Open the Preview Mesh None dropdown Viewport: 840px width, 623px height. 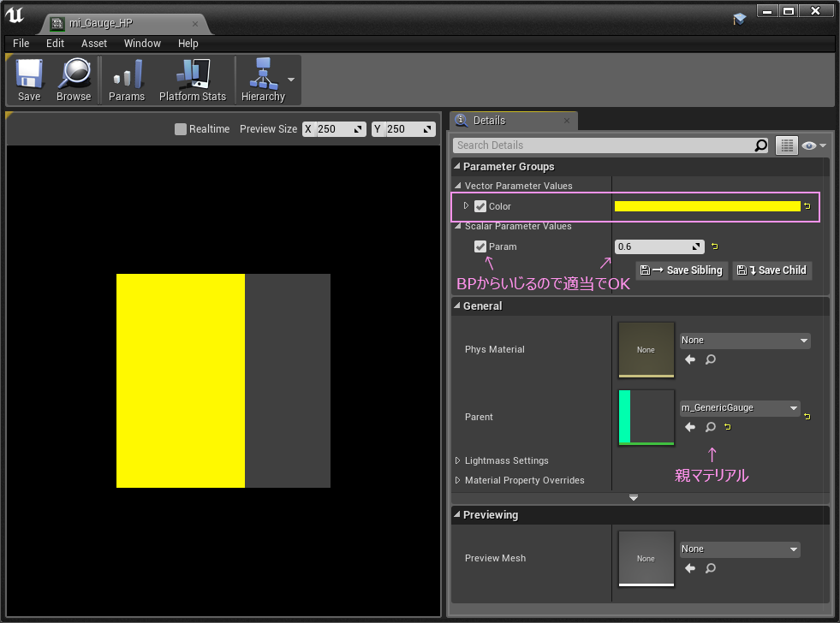point(740,549)
